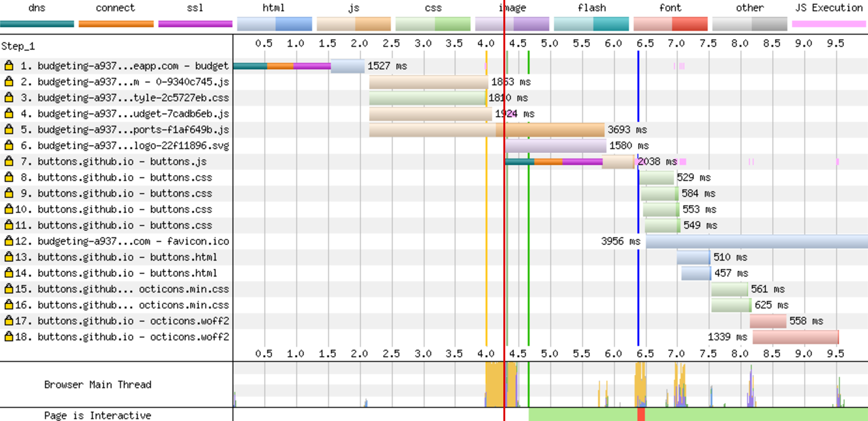The image size is (868, 421).
Task: Click the blue html legend color bar
Action: [x=275, y=24]
